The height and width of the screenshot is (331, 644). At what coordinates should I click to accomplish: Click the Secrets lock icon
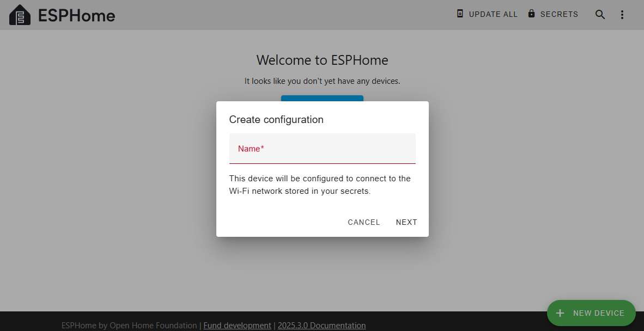(x=531, y=14)
